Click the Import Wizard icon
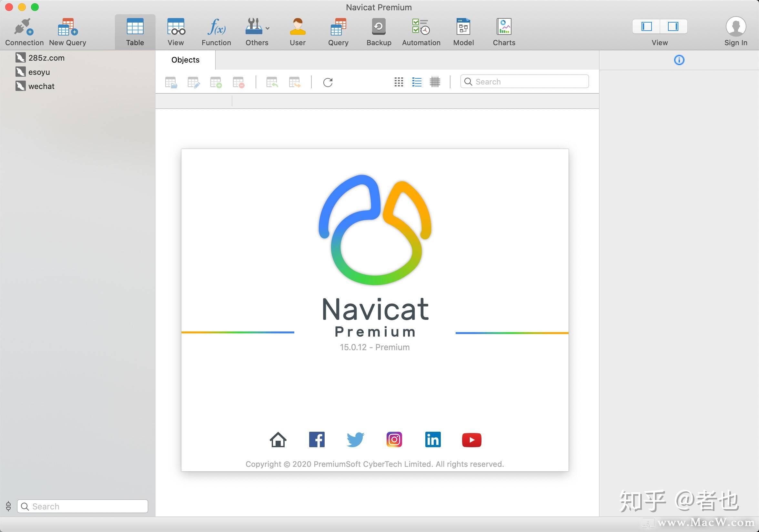This screenshot has height=532, width=759. pos(272,82)
